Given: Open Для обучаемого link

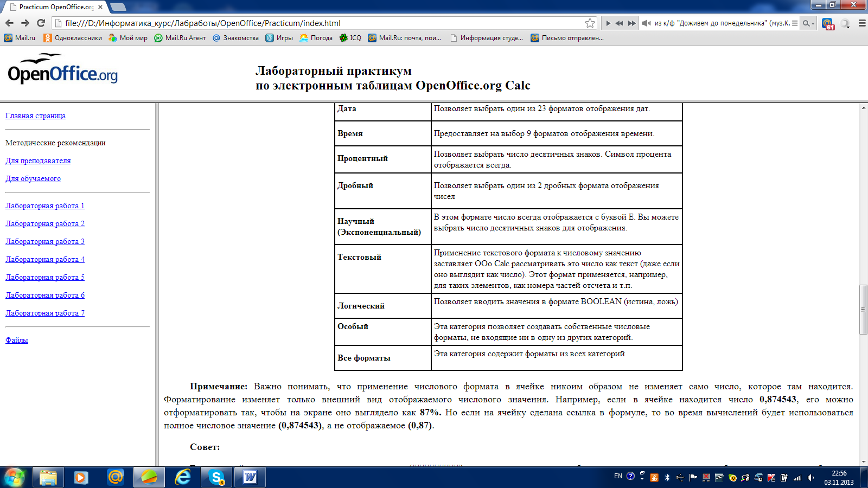Looking at the screenshot, I should click(33, 178).
